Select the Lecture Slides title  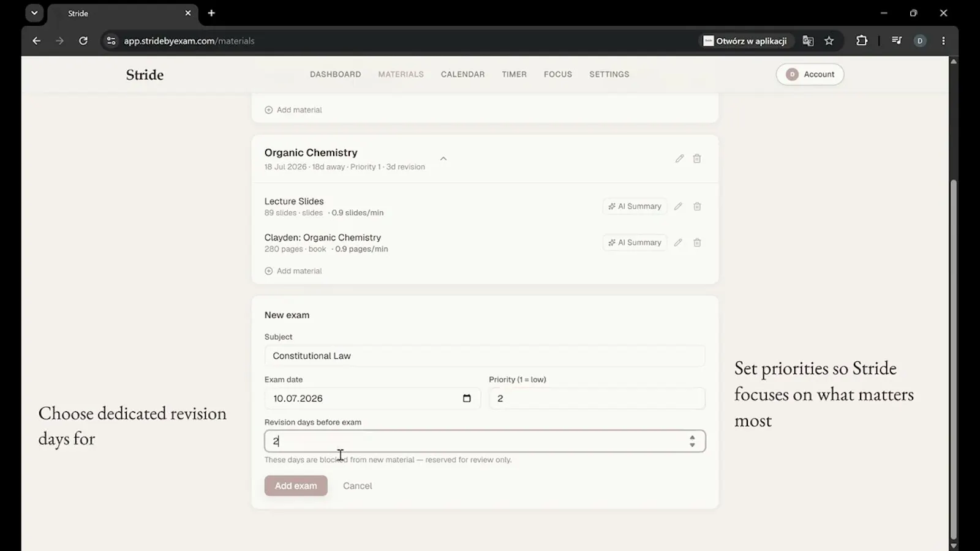pyautogui.click(x=294, y=201)
